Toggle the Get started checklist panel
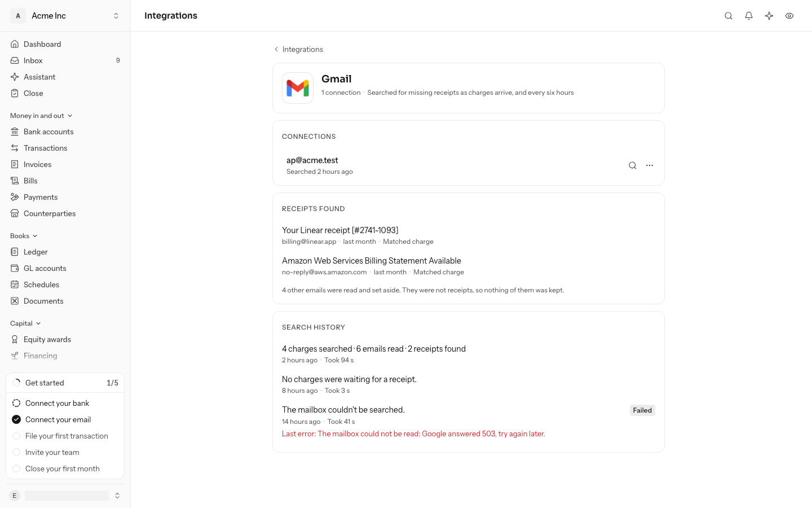 coord(65,383)
